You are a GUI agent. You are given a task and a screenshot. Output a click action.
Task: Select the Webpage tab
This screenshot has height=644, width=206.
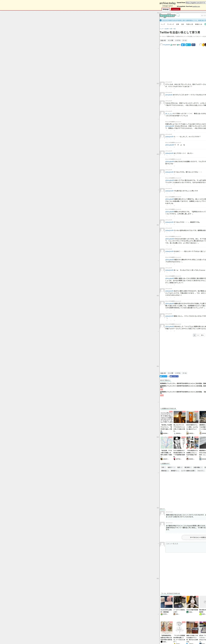(166, 9)
